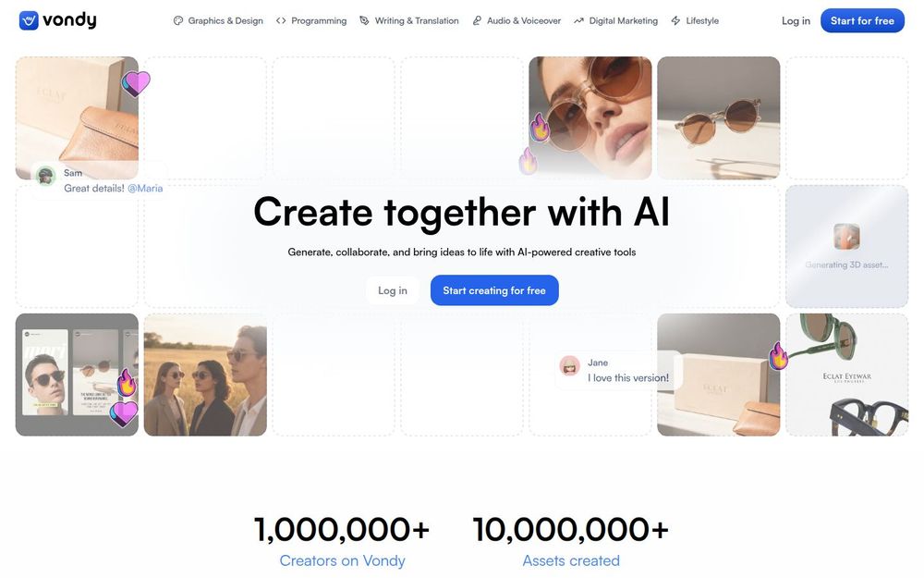This screenshot has height=578, width=924.
Task: Click the code brackets icon beside Programming
Action: [281, 20]
